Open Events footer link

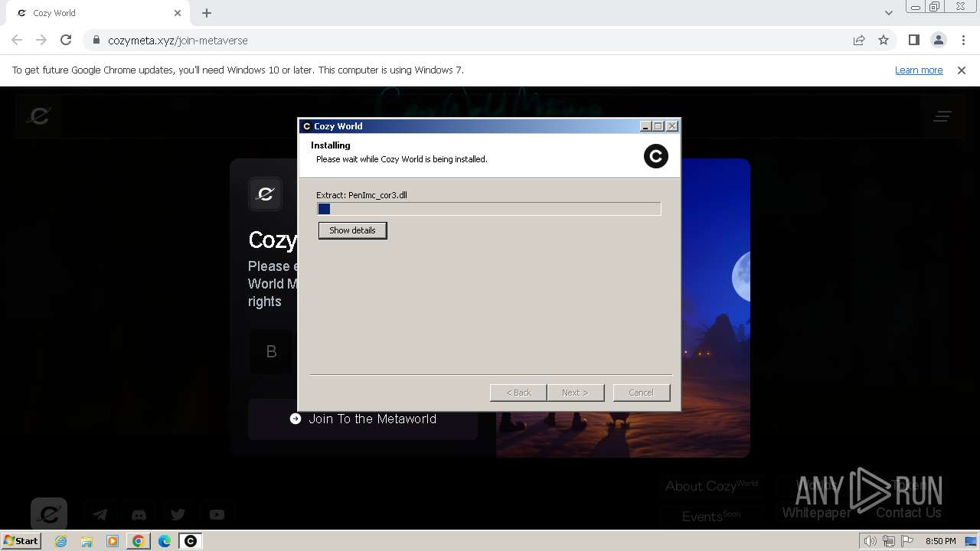(x=711, y=517)
